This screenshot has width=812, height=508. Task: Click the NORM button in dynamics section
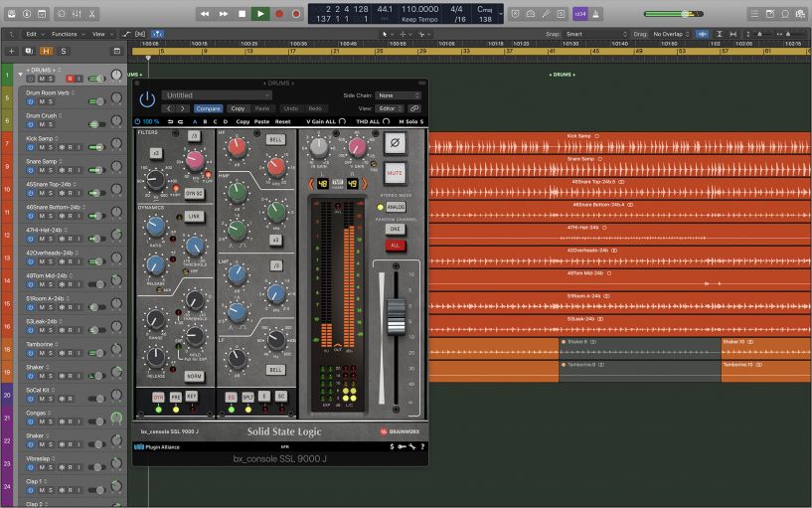194,376
